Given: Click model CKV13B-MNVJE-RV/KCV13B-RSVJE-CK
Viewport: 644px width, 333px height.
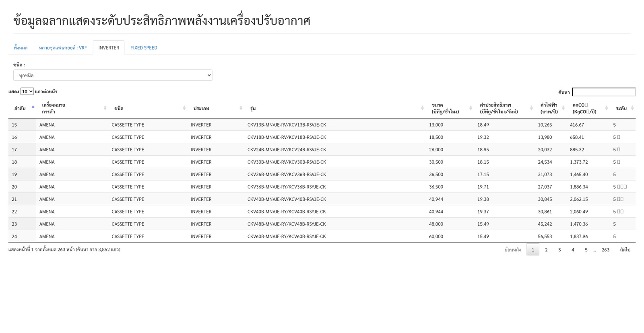Looking at the screenshot, I should click(287, 125).
